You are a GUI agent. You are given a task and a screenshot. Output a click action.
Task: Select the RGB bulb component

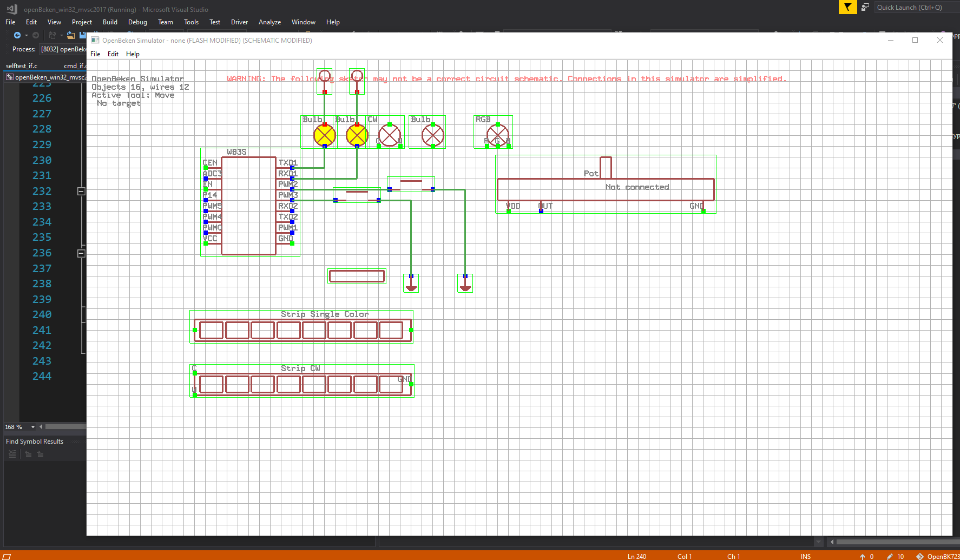pos(498,135)
